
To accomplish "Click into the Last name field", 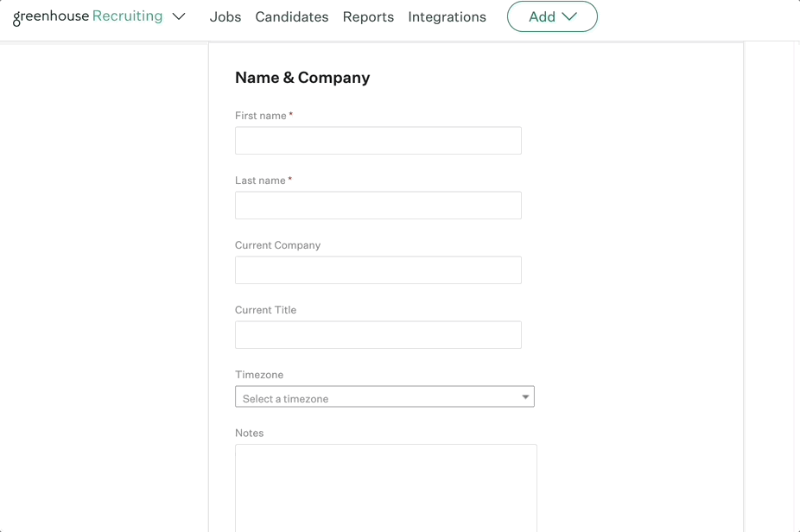I will tap(378, 206).
